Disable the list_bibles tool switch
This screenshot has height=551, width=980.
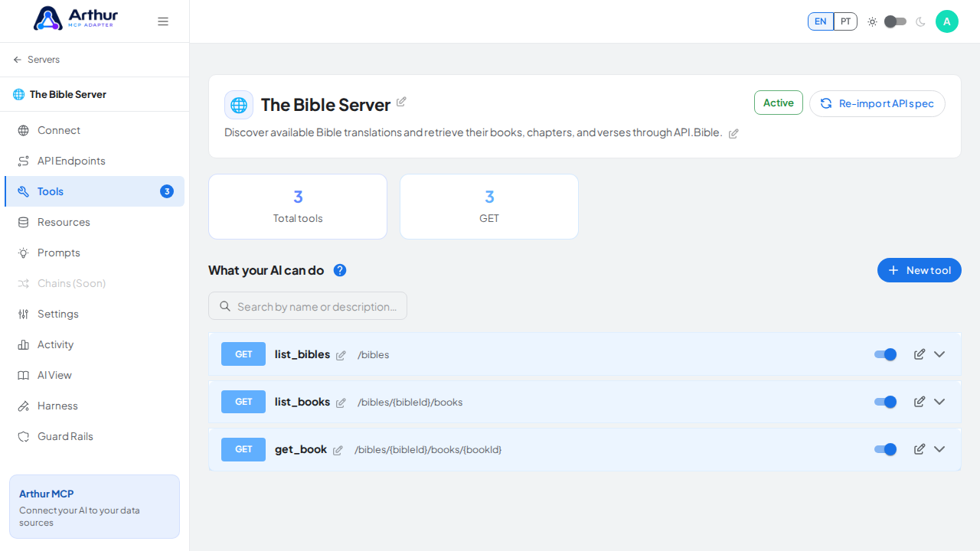(x=886, y=354)
